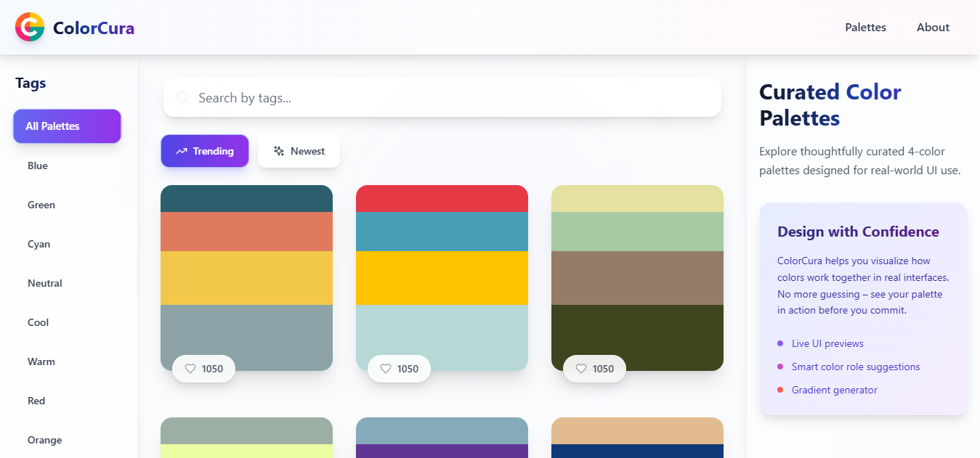The image size is (980, 458).
Task: Click heart icon on olive-green palette
Action: click(581, 369)
